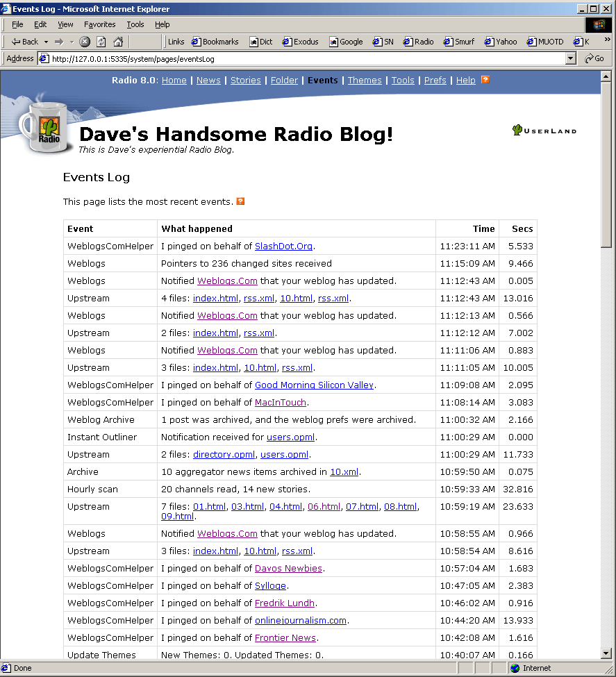Select the '32.816' seconds value

[x=518, y=490]
